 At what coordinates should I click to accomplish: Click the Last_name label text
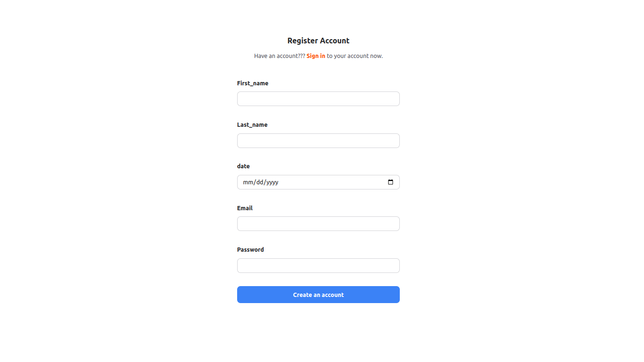pos(252,125)
